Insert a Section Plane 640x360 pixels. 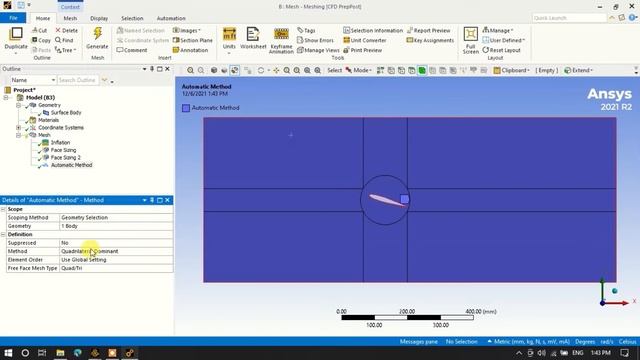click(193, 40)
